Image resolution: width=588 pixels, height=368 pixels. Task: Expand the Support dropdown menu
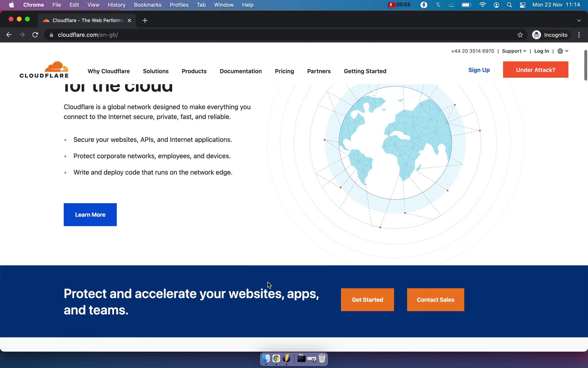tap(514, 51)
